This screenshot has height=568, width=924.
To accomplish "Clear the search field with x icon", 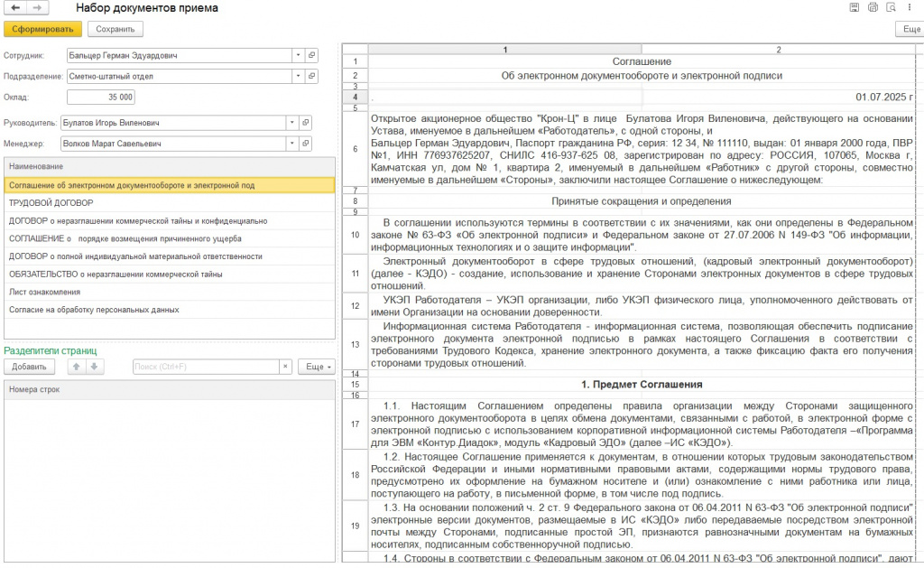I will pos(285,367).
